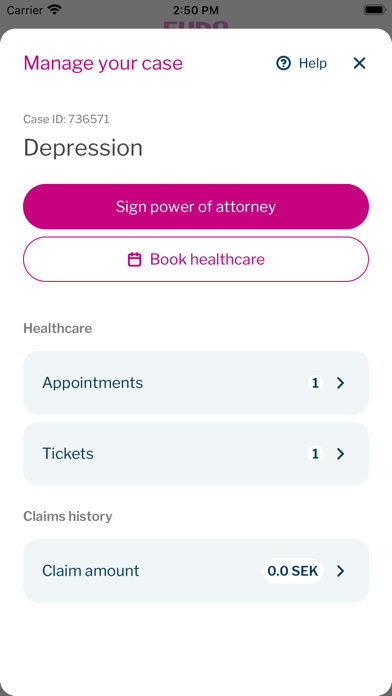Tap the Manage your case title
This screenshot has width=392, height=696.
(103, 63)
